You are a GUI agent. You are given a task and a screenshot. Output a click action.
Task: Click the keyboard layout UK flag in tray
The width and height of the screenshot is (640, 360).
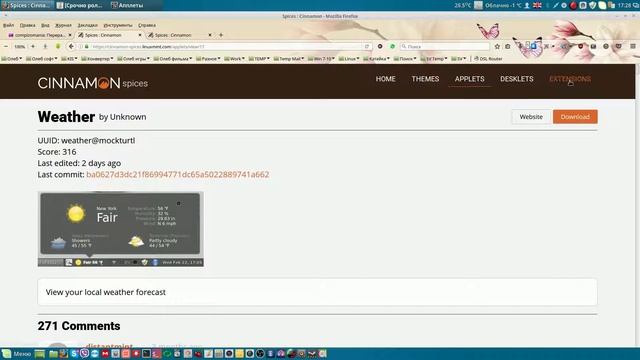click(537, 5)
